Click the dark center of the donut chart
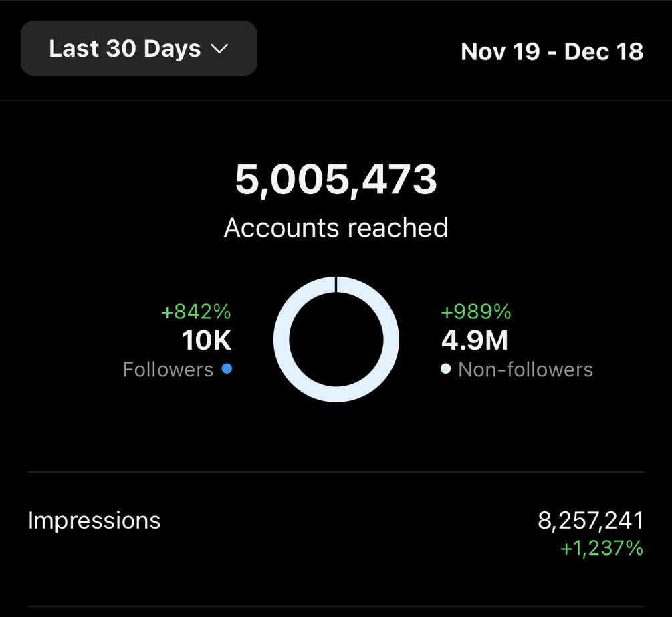This screenshot has width=672, height=617. 336,340
